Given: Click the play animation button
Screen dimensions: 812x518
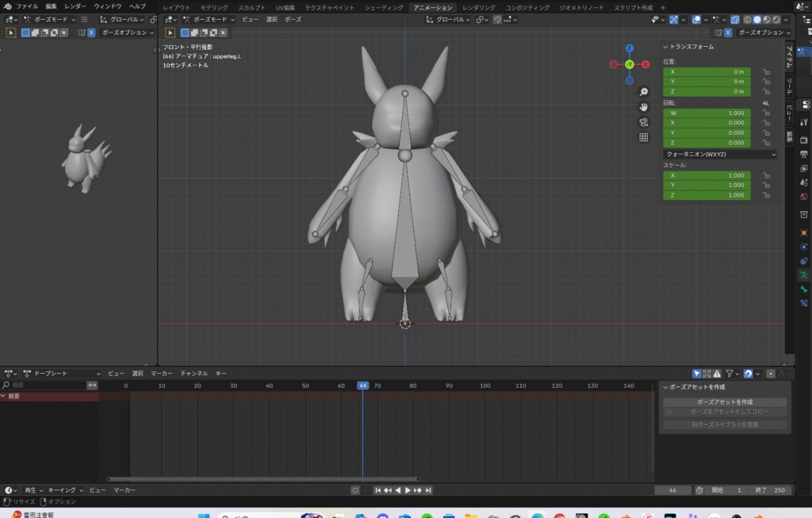Looking at the screenshot, I should [x=408, y=490].
